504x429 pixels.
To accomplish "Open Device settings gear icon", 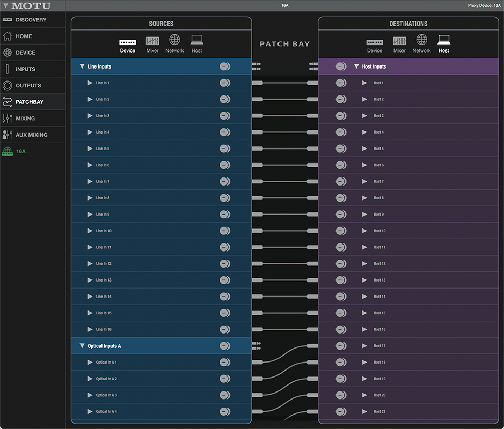I will tap(8, 53).
